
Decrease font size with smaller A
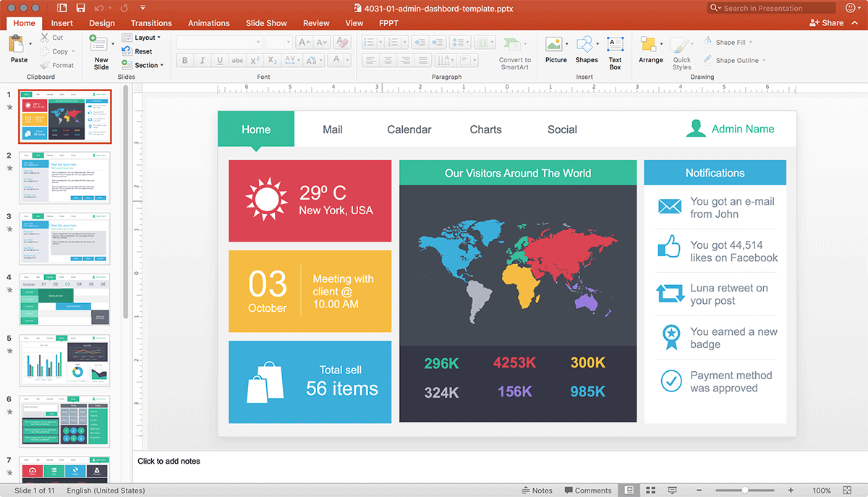click(x=321, y=43)
